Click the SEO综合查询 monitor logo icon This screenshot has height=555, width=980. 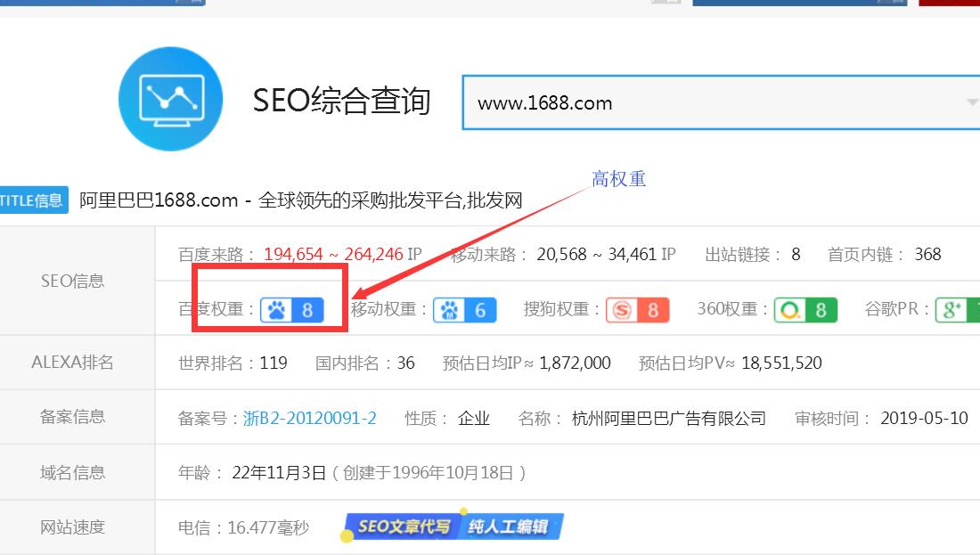[170, 99]
